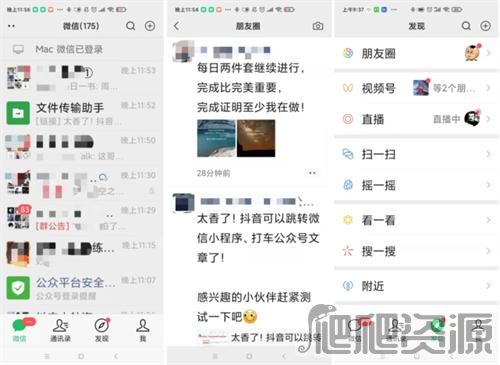Open 搜一搜 entry
The width and height of the screenshot is (500, 365).
[417, 251]
